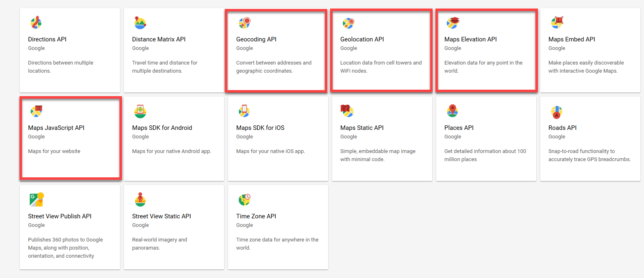Click the Street View Static API icon
This screenshot has height=278, width=644.
[140, 200]
